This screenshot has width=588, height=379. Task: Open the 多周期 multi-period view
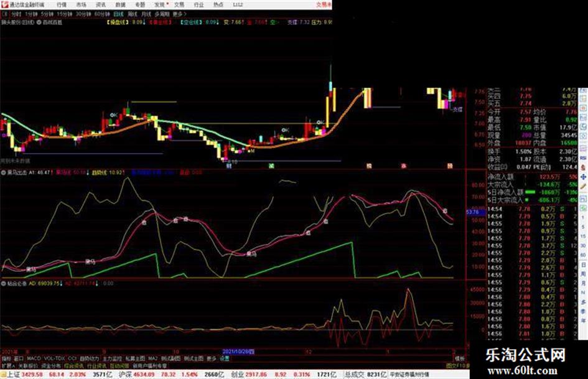pyautogui.click(x=162, y=14)
